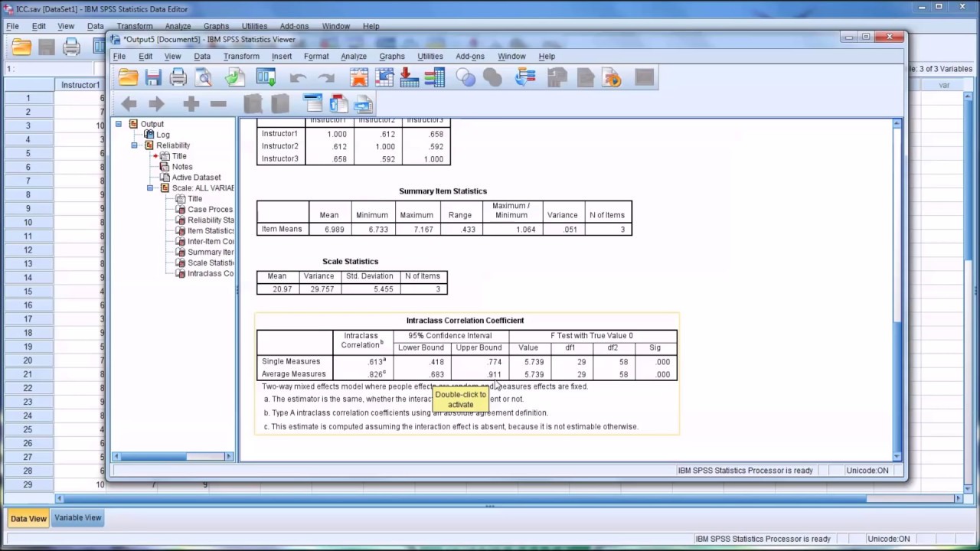Open the Viewer File menu
980x551 pixels.
tap(119, 56)
